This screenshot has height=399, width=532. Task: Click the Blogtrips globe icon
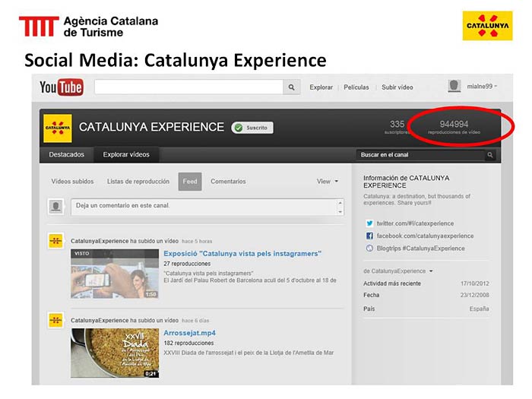369,249
